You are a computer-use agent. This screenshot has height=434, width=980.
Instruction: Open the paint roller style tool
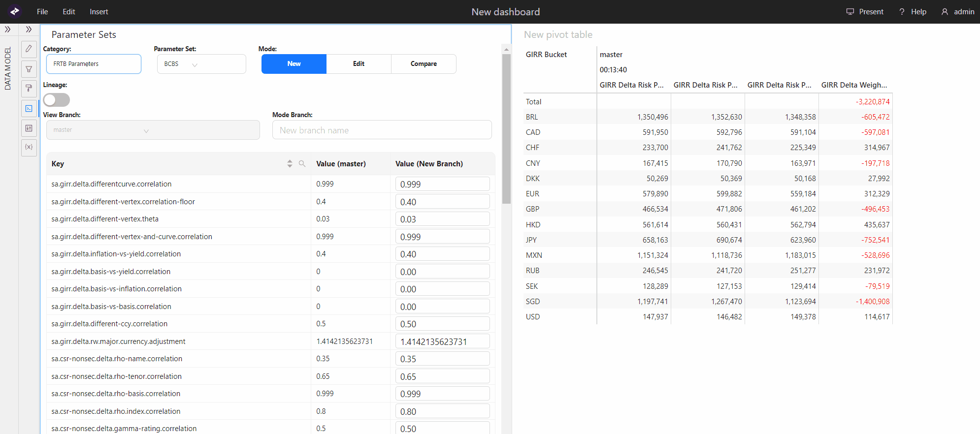coord(29,88)
